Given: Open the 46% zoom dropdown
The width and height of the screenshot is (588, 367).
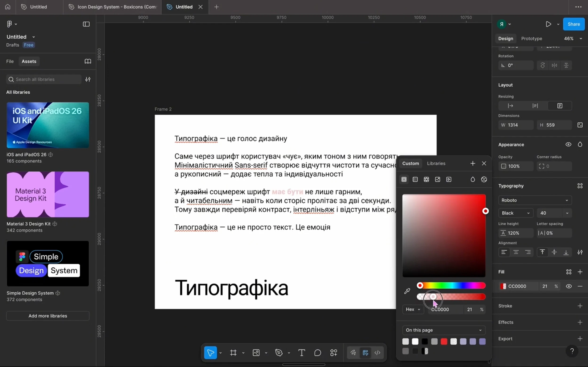Looking at the screenshot, I should pyautogui.click(x=573, y=39).
